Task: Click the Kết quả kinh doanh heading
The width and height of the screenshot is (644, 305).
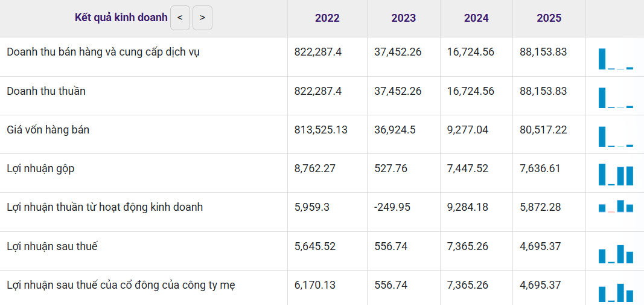Action: click(x=121, y=18)
